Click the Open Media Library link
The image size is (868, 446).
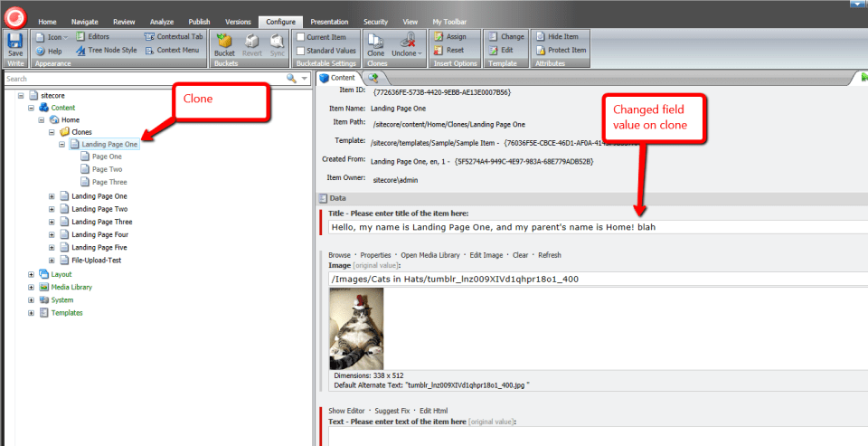pos(430,255)
